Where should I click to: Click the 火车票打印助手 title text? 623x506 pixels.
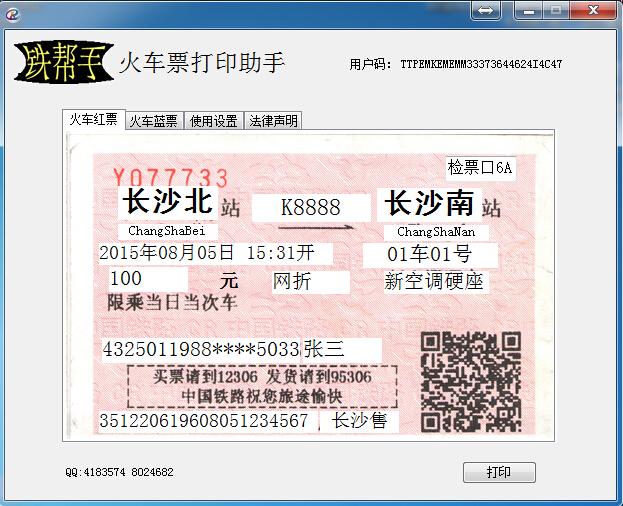click(x=202, y=63)
